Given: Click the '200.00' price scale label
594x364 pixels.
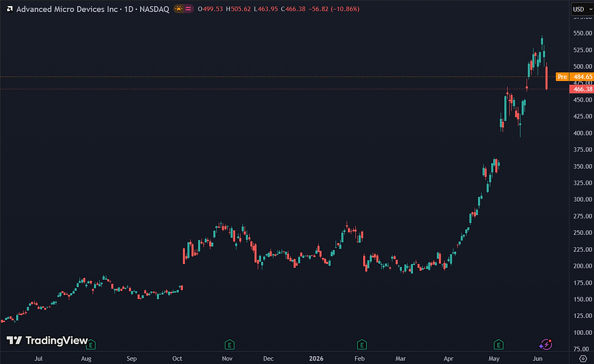Looking at the screenshot, I should click(582, 266).
